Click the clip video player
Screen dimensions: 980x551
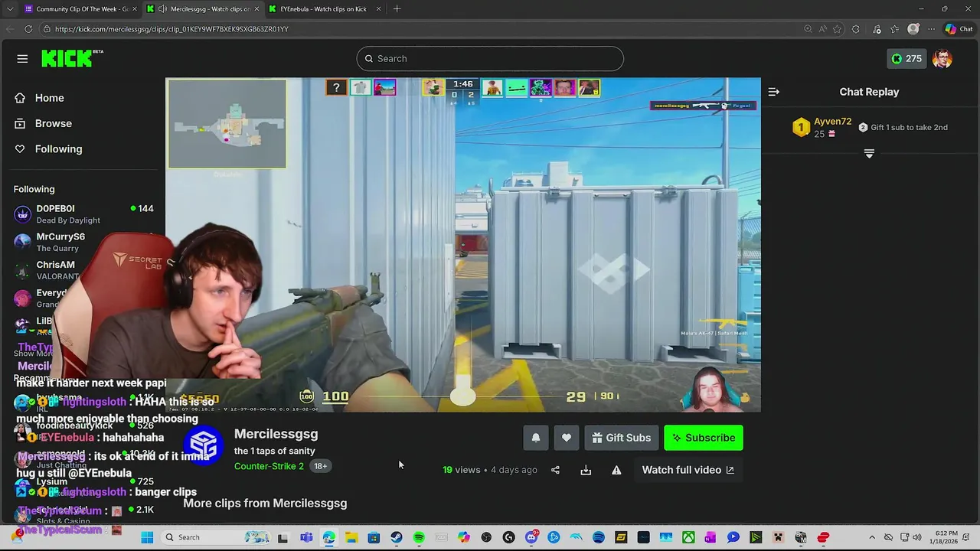pos(463,245)
